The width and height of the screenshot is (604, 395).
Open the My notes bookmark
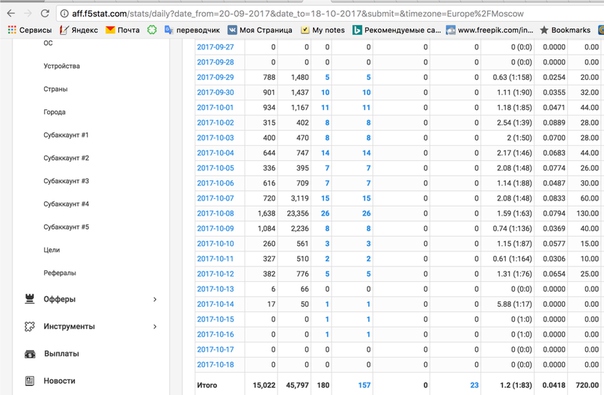pyautogui.click(x=323, y=30)
